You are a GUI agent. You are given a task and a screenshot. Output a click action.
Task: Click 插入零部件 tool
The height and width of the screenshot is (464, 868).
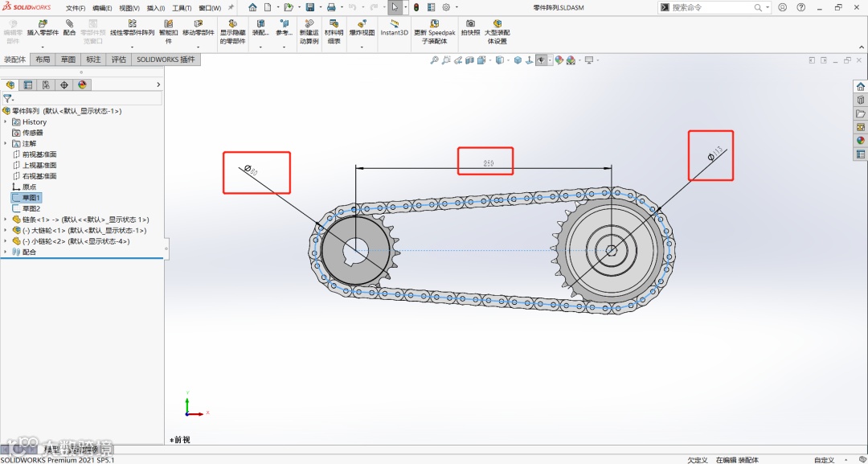[x=43, y=28]
